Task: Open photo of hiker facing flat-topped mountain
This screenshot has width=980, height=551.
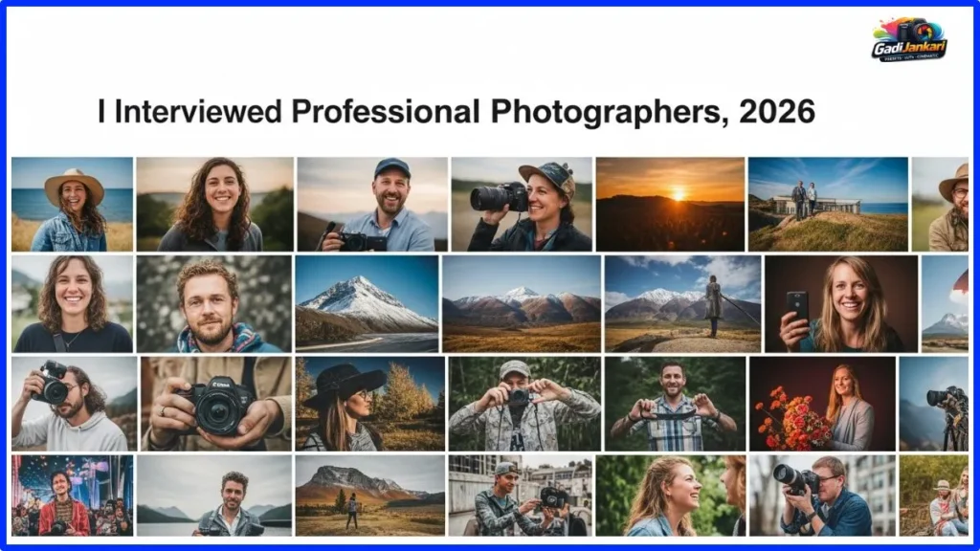Action: click(370, 496)
